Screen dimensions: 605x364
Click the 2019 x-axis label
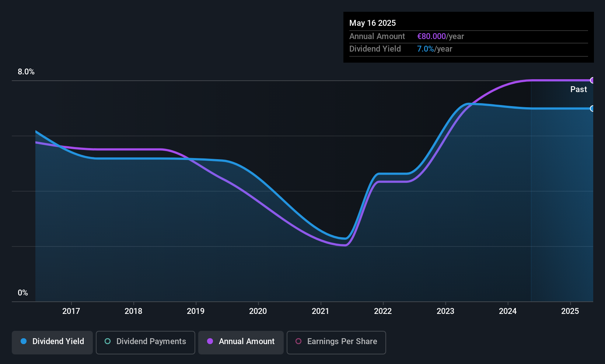(x=196, y=311)
